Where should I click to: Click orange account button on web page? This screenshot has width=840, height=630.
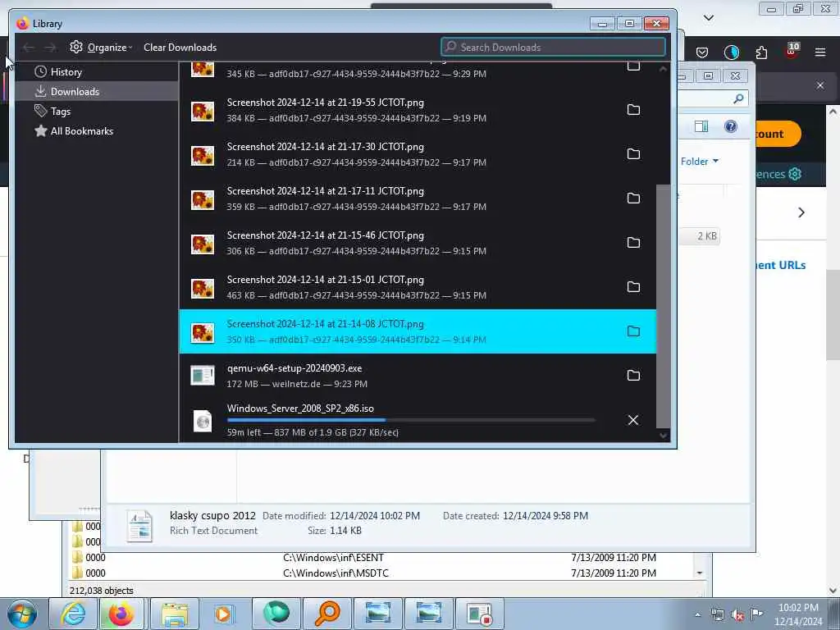point(778,134)
